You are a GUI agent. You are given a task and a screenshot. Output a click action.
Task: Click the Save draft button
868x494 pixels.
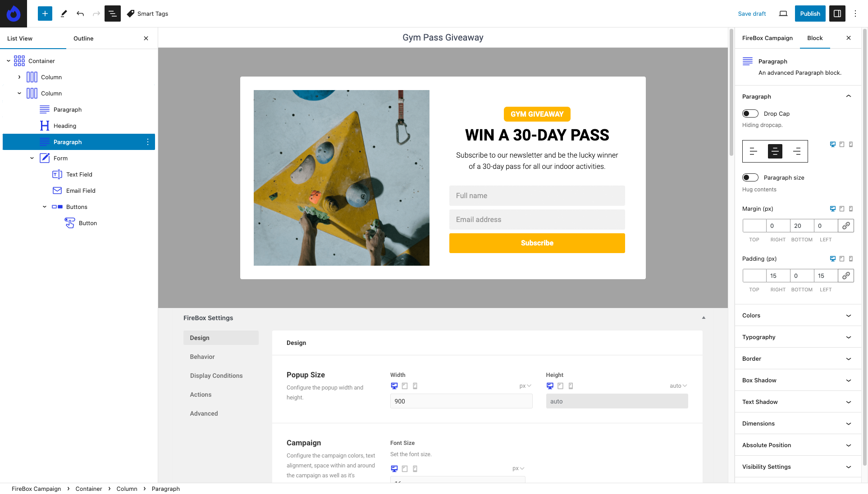pyautogui.click(x=752, y=14)
